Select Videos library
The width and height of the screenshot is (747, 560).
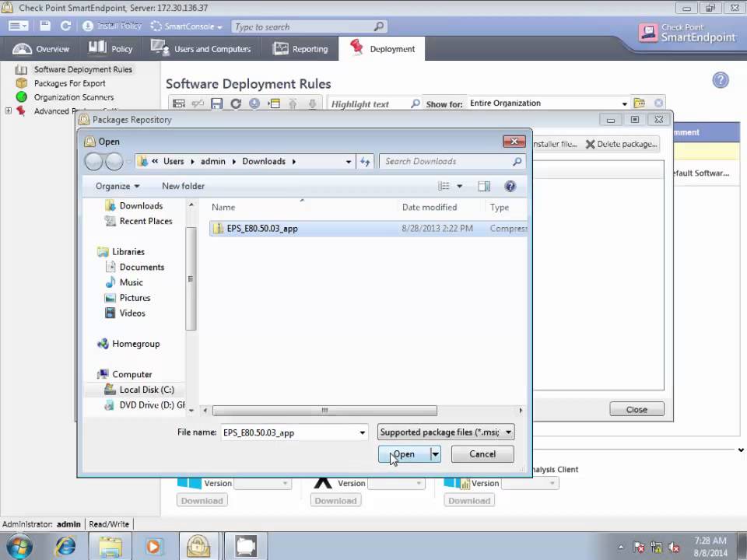(x=132, y=313)
